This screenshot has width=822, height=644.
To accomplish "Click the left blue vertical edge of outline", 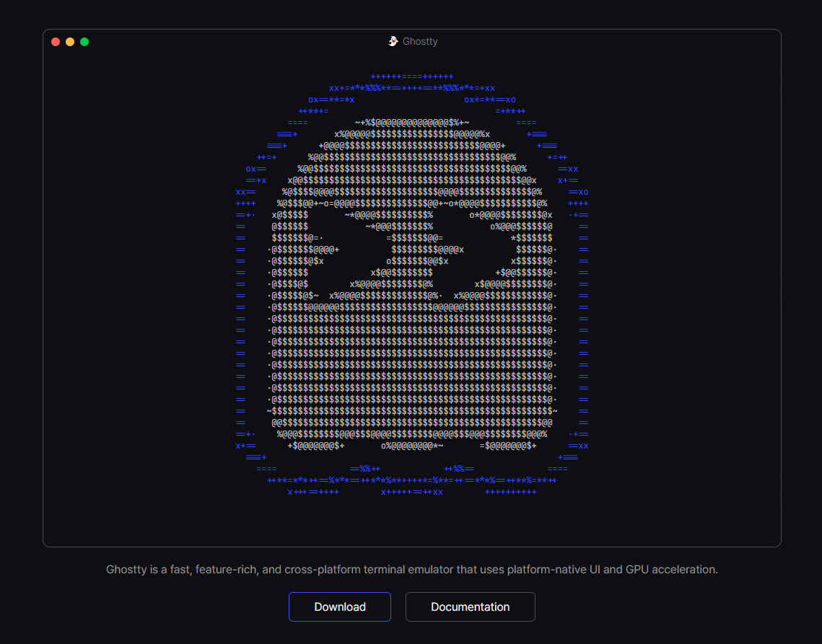I will click(x=240, y=319).
